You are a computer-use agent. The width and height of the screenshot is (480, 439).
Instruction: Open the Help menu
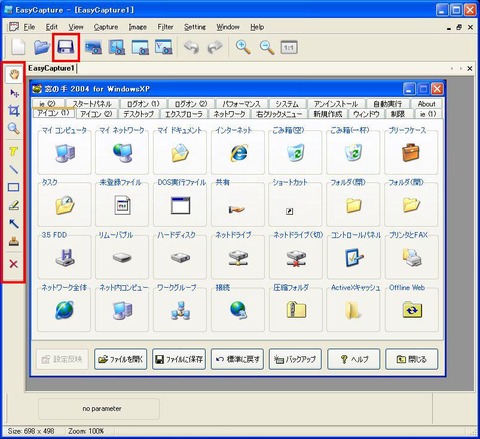[x=257, y=27]
